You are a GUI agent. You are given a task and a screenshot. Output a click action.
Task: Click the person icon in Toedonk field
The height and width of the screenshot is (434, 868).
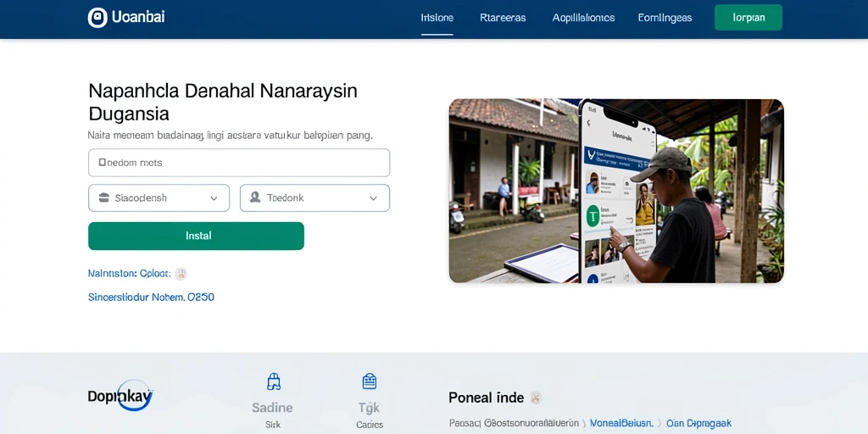[255, 197]
